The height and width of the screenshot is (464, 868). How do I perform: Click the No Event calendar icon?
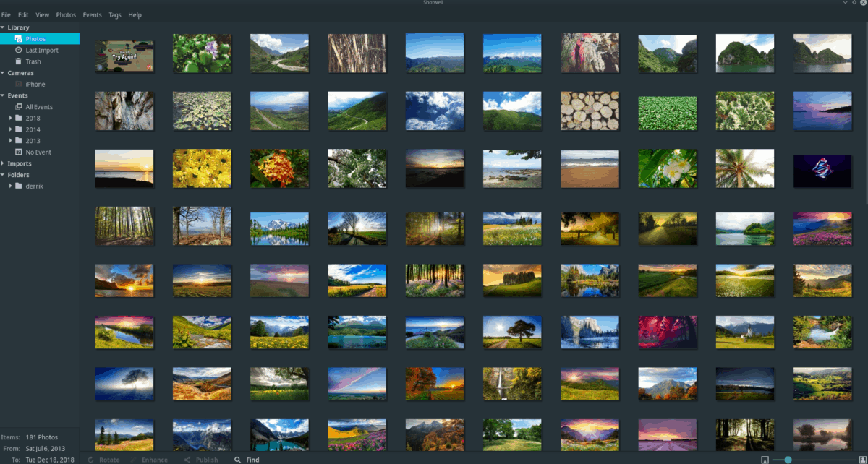click(x=19, y=152)
